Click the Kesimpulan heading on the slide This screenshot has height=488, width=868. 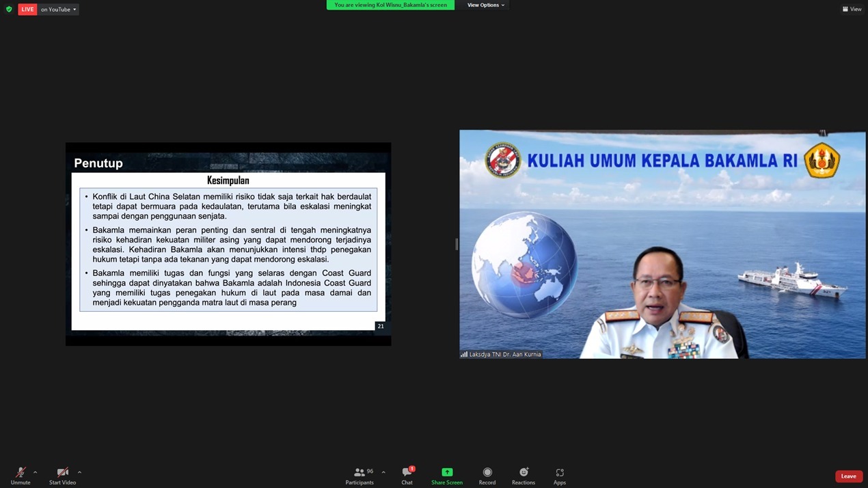(x=228, y=180)
